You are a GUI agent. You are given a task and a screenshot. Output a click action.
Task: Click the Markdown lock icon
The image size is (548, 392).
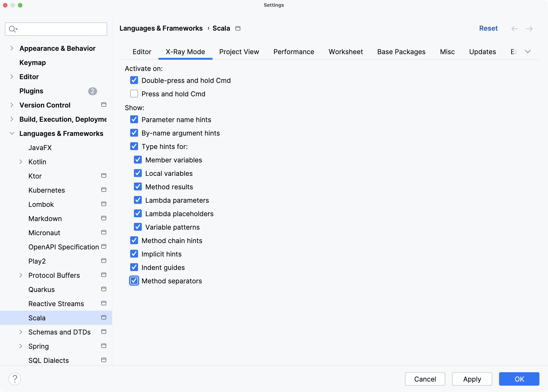(x=104, y=218)
